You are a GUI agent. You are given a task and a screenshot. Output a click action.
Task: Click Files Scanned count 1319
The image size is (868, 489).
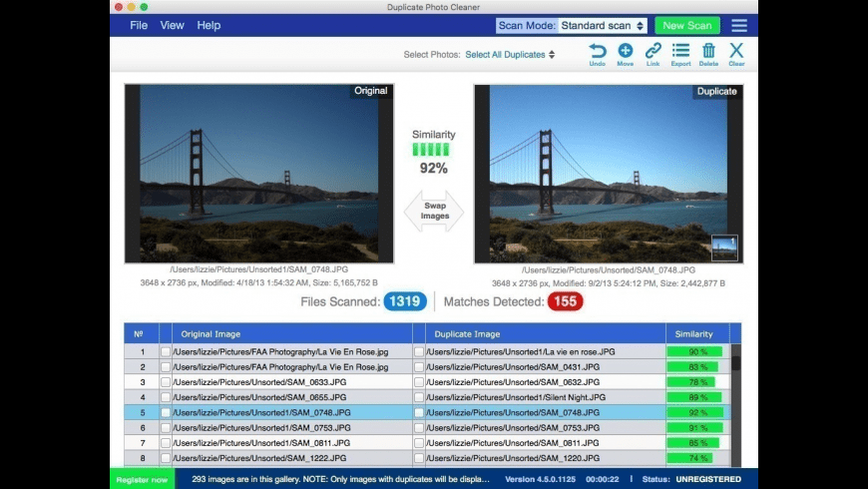click(405, 301)
